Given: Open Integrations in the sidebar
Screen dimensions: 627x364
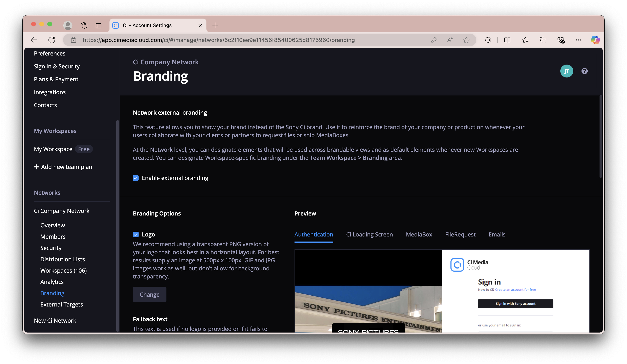Looking at the screenshot, I should click(50, 92).
